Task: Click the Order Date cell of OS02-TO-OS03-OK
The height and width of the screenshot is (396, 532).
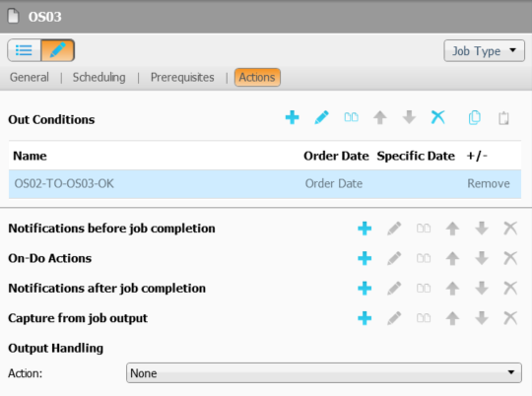Action: coord(334,183)
